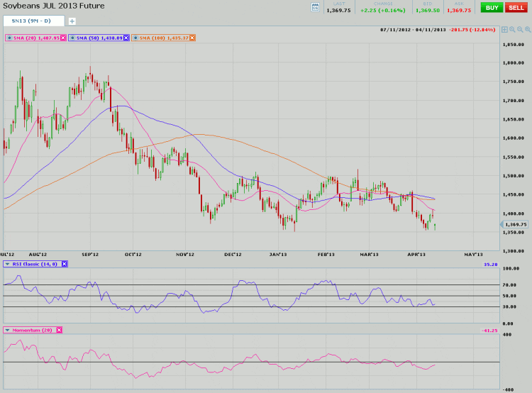Toggle SMA (100) visibility radio dot
Screen dimensions: 532x393
coord(135,37)
